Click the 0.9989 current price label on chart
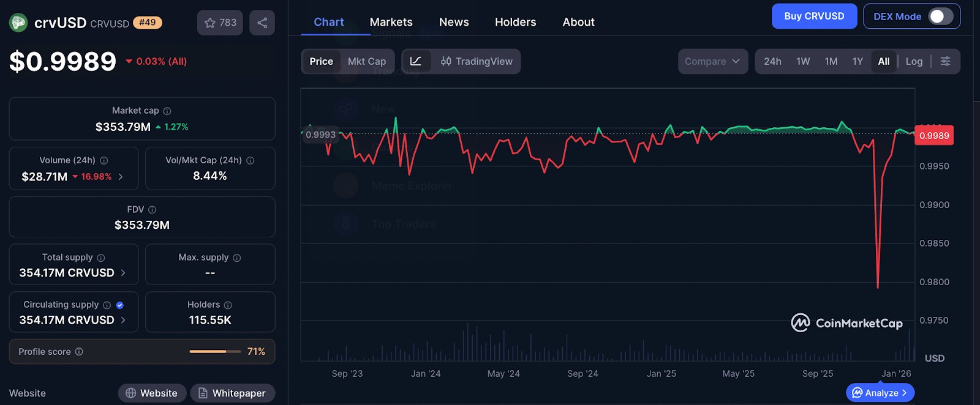Viewport: 980px width, 405px height. (934, 136)
